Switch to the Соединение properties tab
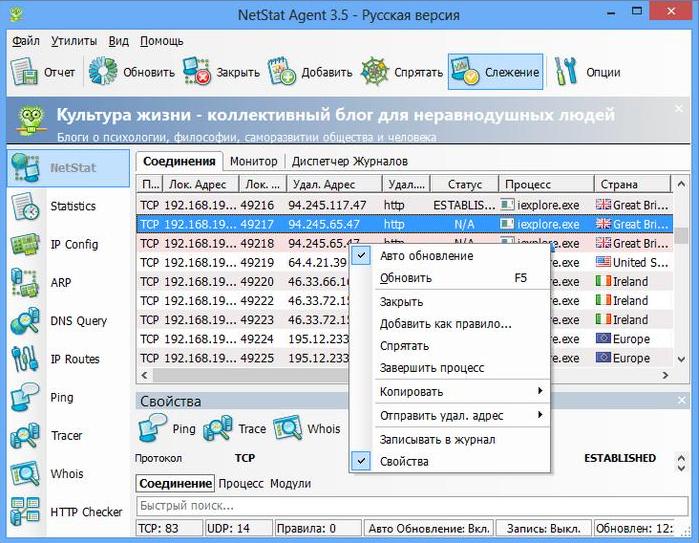The image size is (699, 543). click(175, 483)
